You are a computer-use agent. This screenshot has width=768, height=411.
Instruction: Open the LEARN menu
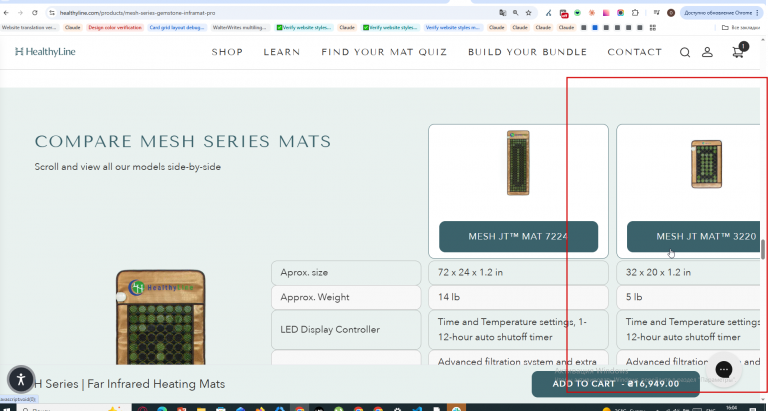(x=282, y=52)
